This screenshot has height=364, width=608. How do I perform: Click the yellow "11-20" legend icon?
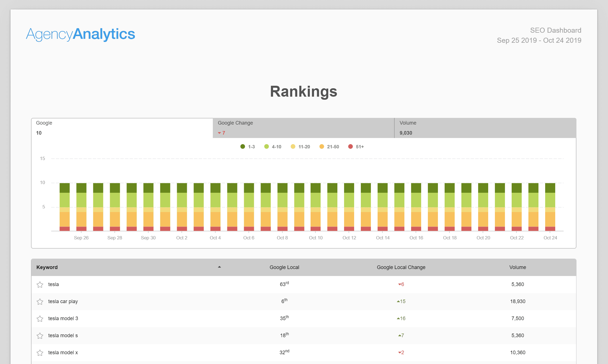(293, 146)
